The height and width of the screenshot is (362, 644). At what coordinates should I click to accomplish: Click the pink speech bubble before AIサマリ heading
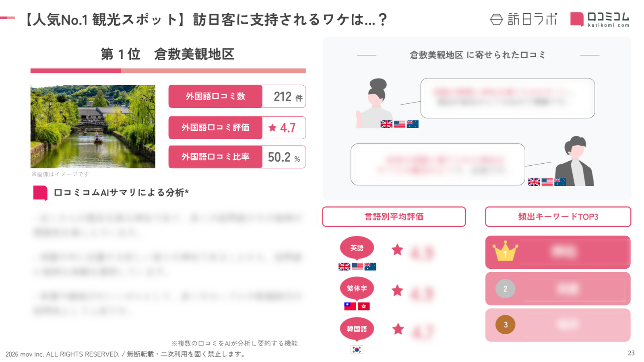click(x=40, y=193)
